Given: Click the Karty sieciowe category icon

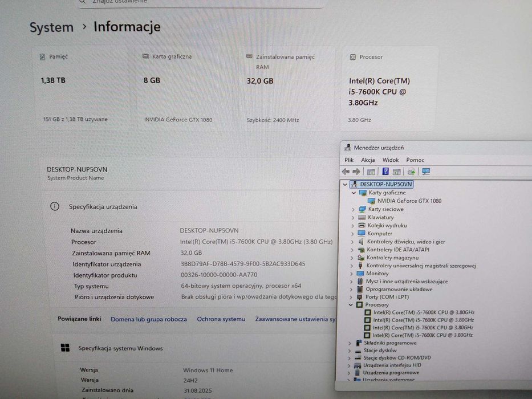Looking at the screenshot, I should tap(362, 209).
